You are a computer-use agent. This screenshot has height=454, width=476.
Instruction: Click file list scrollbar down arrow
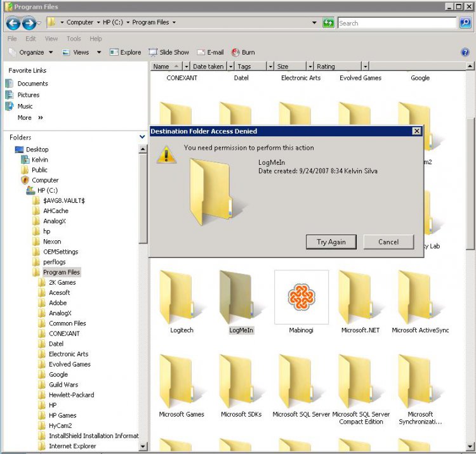click(x=470, y=446)
